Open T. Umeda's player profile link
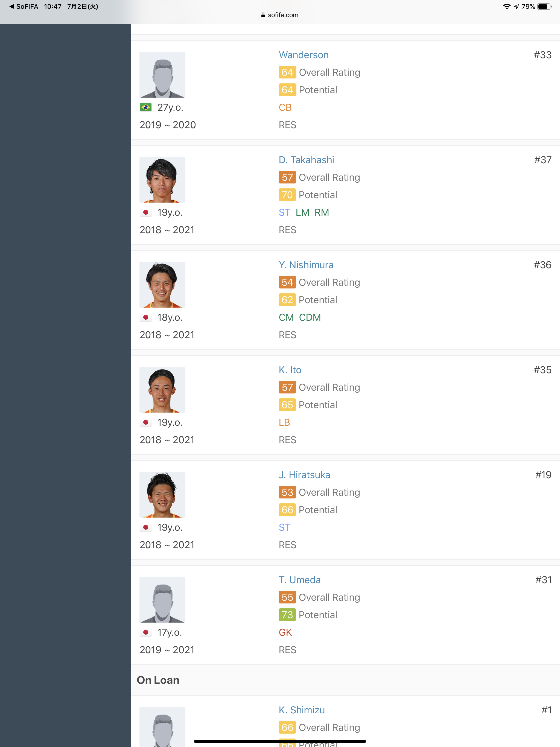560x747 pixels. [299, 580]
